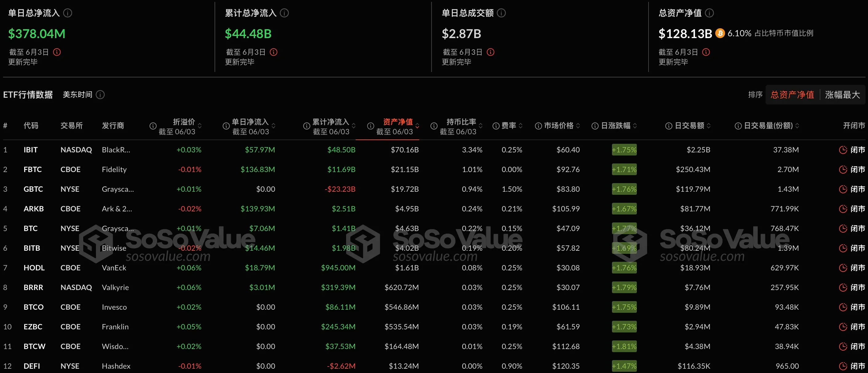Sort table by 日交易额 arrows

tap(709, 126)
